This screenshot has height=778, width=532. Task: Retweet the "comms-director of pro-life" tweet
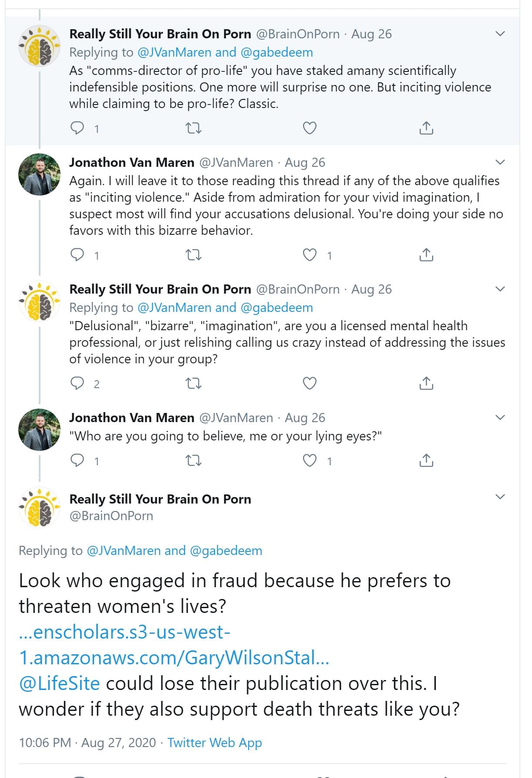[193, 128]
